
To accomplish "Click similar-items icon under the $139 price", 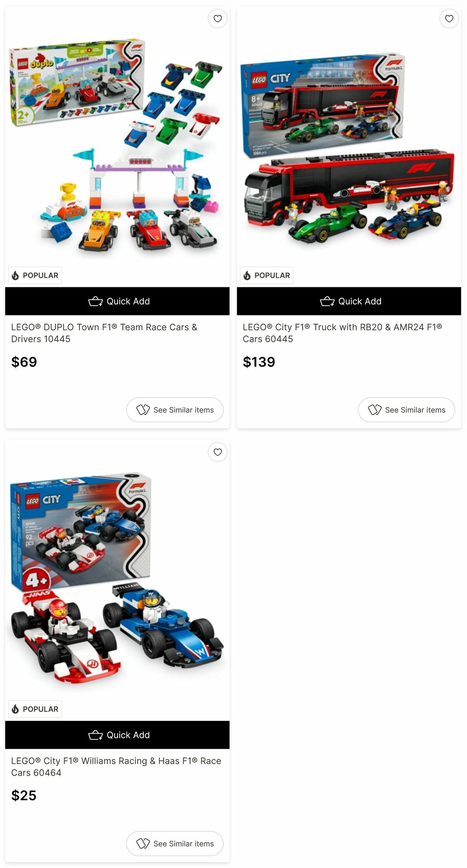I will click(x=374, y=410).
